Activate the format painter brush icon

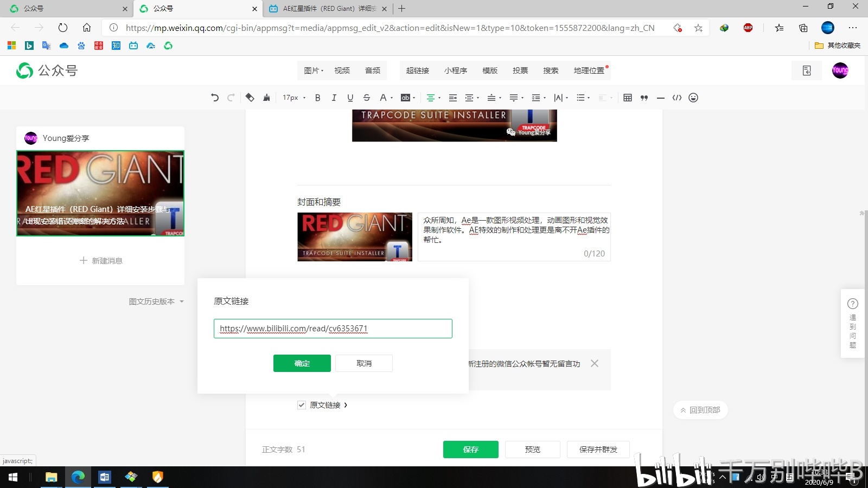point(266,98)
